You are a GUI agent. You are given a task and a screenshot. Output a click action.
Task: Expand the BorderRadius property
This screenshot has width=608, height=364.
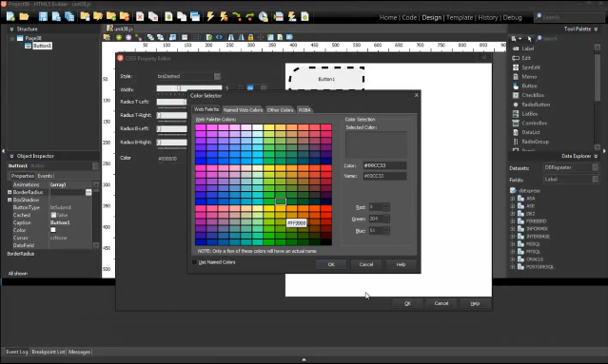pos(10,192)
